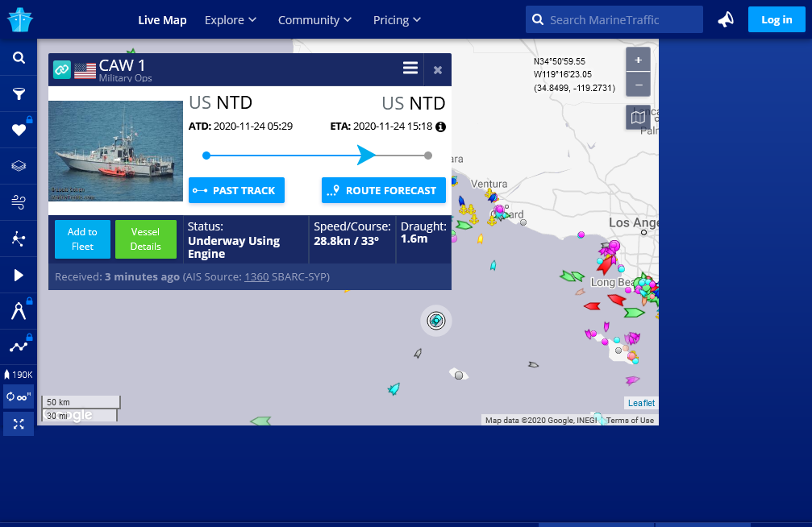This screenshot has width=812, height=527.
Task: Close the CAW 1 vessel popup
Action: point(438,70)
